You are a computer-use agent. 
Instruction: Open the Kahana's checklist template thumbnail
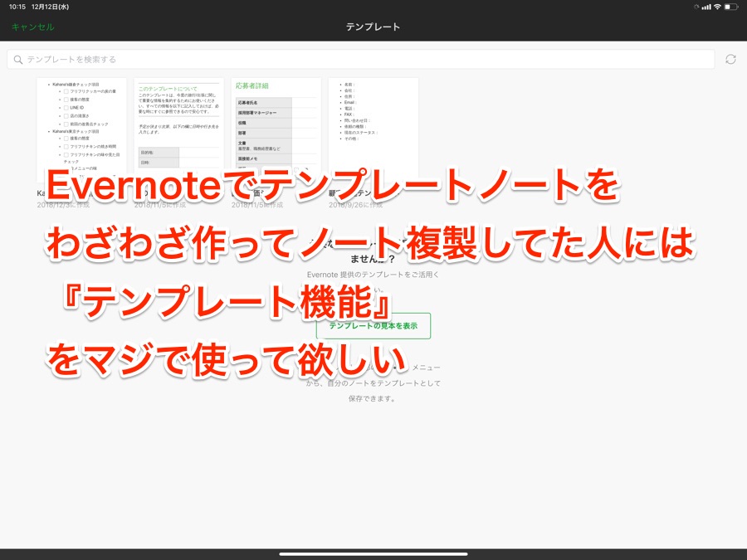coord(82,130)
